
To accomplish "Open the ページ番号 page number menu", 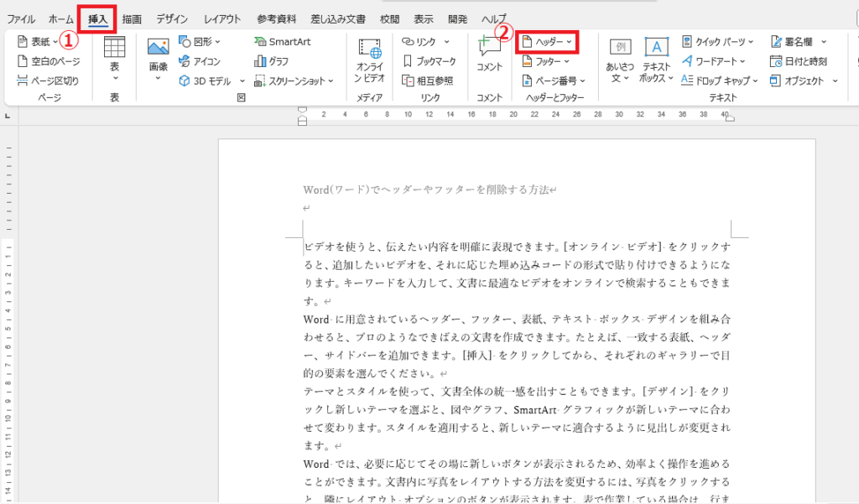I will [x=554, y=81].
